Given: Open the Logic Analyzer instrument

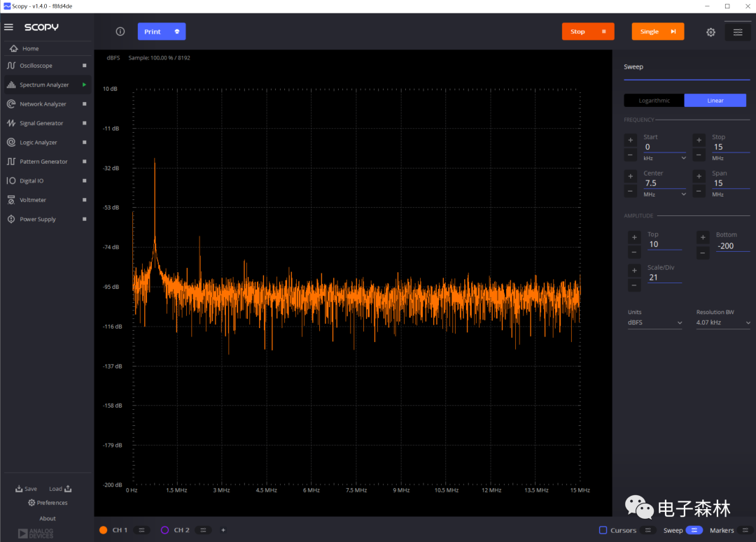Looking at the screenshot, I should (38, 143).
